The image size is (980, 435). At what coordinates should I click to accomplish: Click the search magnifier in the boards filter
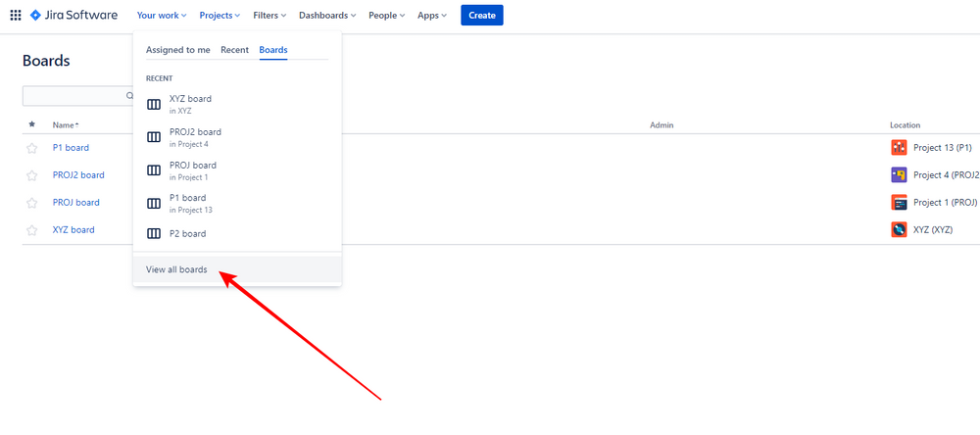[130, 96]
